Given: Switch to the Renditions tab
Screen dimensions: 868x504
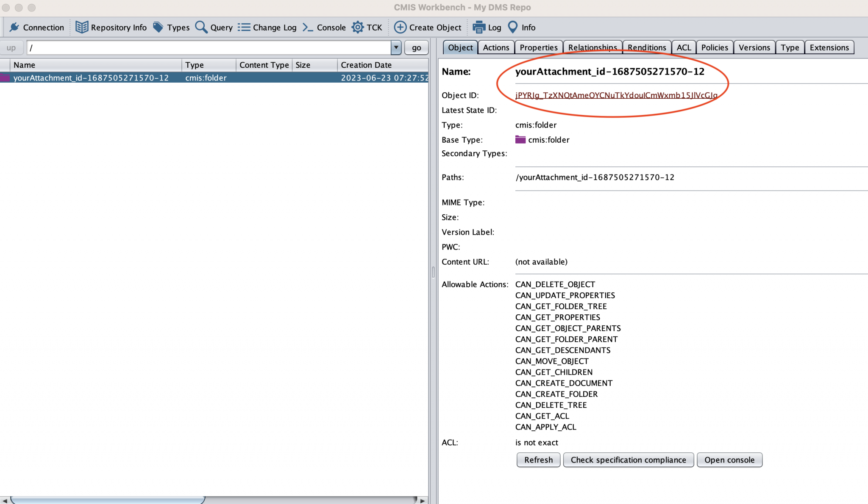Looking at the screenshot, I should 646,47.
